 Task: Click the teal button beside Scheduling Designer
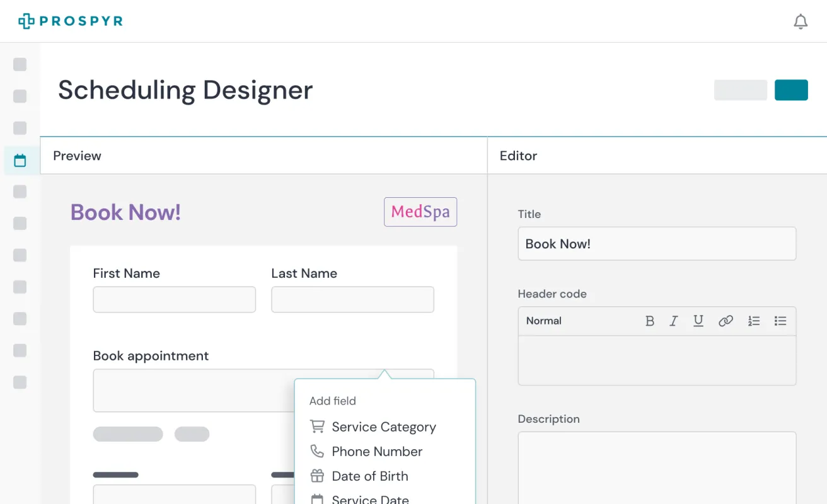coord(791,90)
